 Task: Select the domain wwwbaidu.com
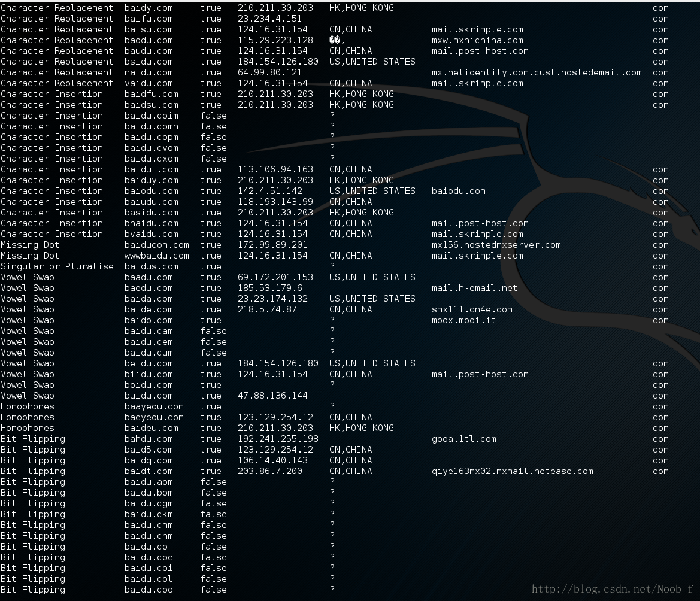click(157, 256)
